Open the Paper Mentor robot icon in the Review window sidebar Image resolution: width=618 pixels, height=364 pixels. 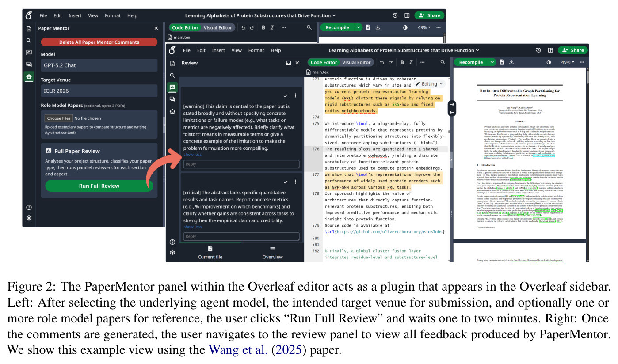pos(172,111)
